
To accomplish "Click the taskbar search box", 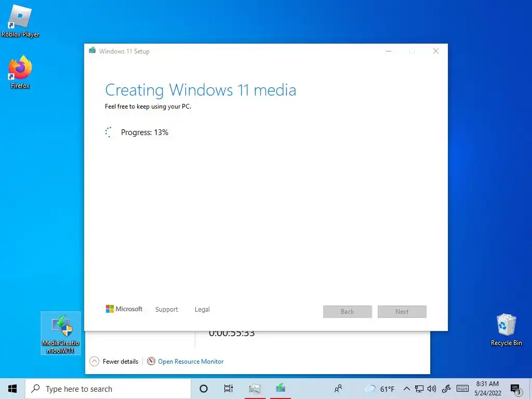I will (x=108, y=389).
